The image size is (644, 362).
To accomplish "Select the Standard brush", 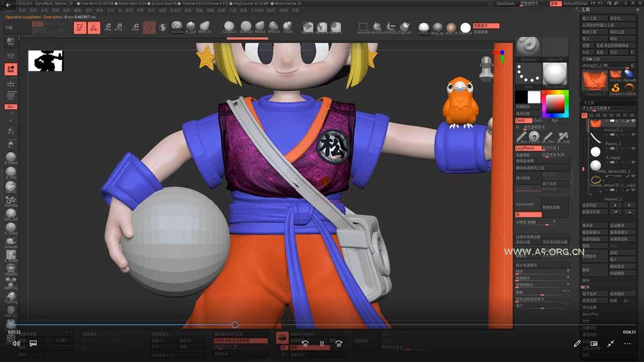I will (x=177, y=25).
